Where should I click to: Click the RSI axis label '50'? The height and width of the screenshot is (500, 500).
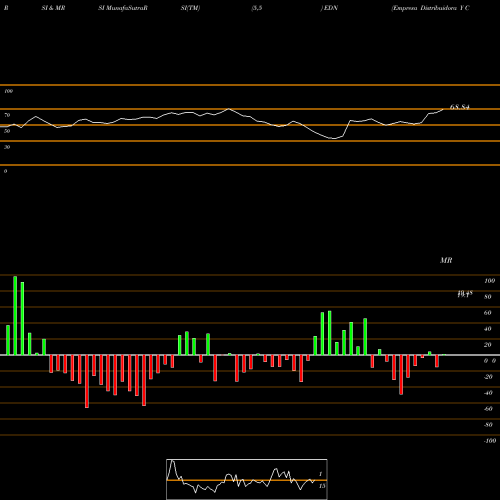tap(7, 131)
